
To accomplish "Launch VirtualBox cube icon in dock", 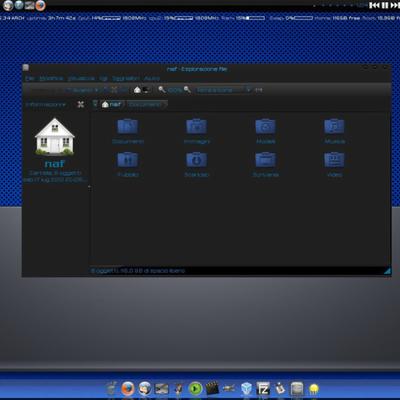I will [x=246, y=389].
